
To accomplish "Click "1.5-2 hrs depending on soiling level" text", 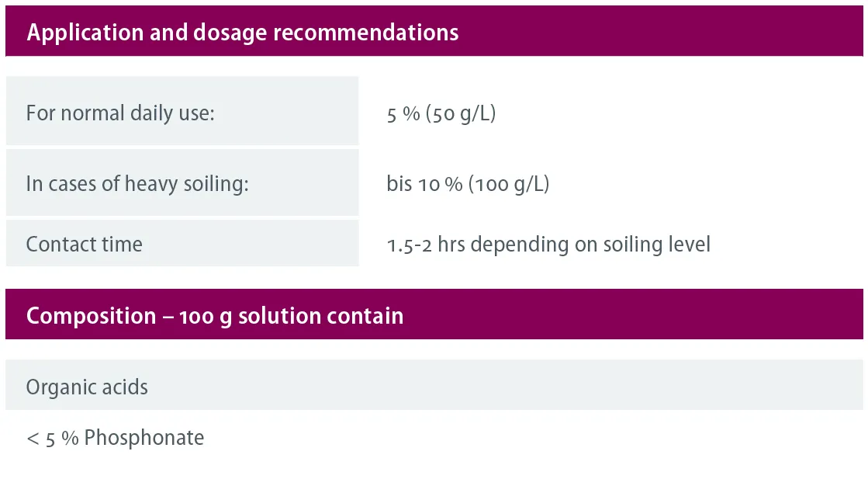I will [x=548, y=245].
